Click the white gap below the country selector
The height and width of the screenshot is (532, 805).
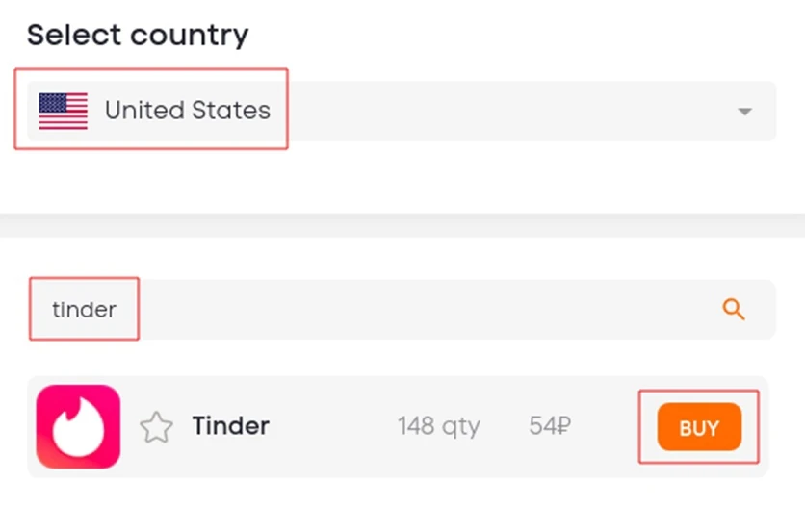(402, 180)
